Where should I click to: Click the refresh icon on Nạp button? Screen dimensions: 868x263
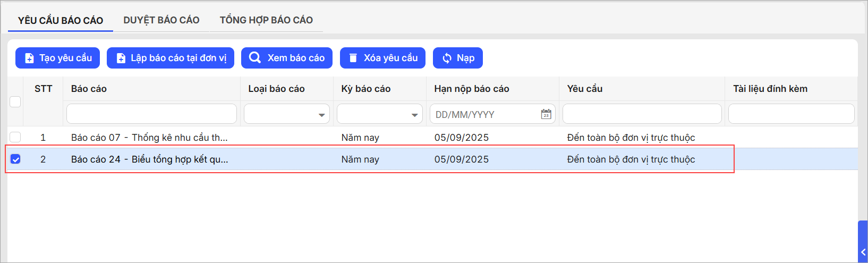click(x=447, y=58)
